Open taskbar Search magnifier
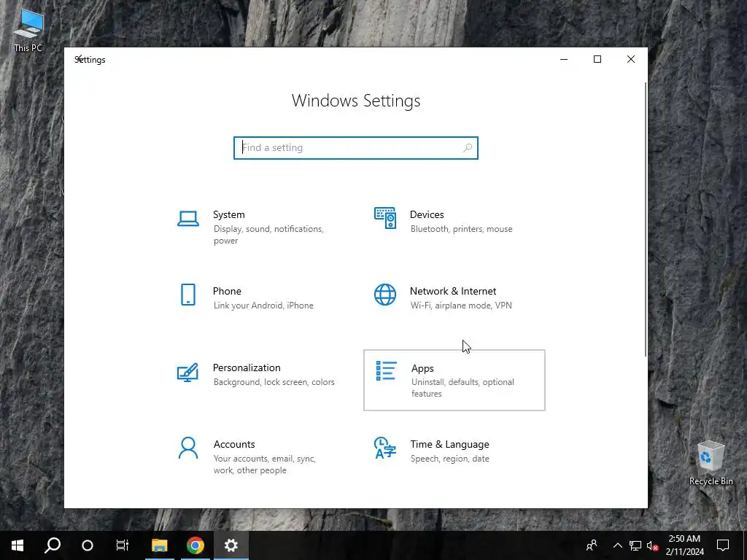Screen dimensions: 747x560 tap(53, 545)
